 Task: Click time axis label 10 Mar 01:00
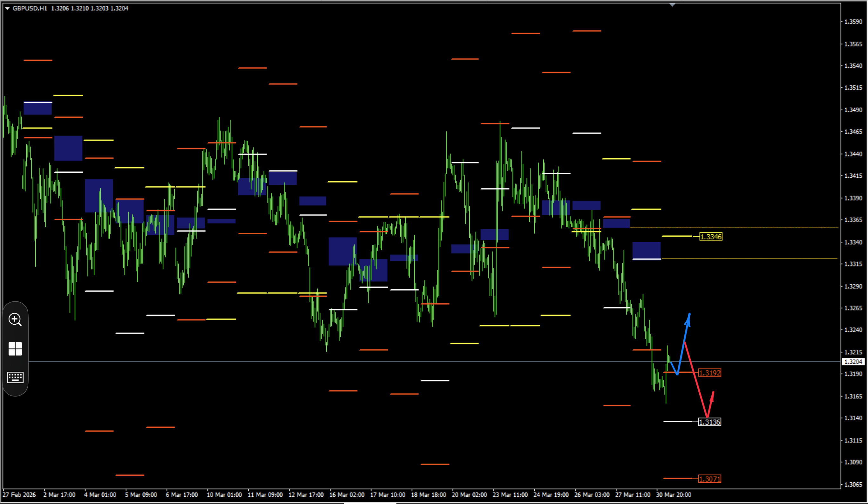click(x=224, y=495)
